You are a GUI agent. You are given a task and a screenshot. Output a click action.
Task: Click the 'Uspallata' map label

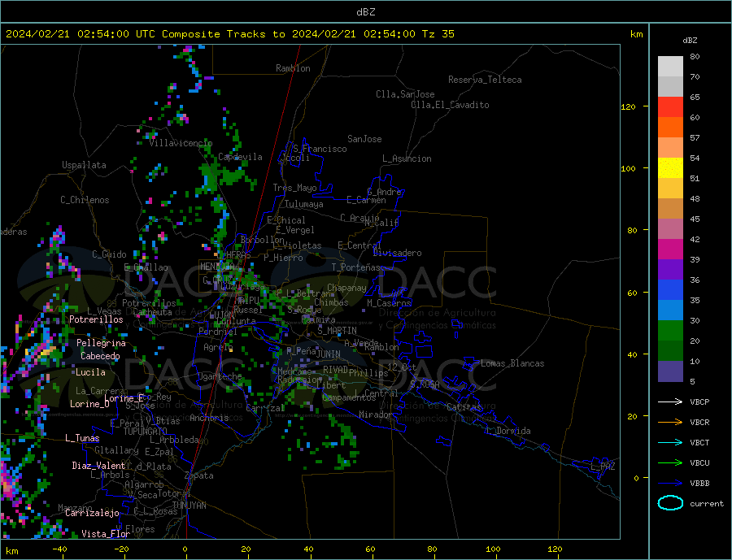click(84, 165)
